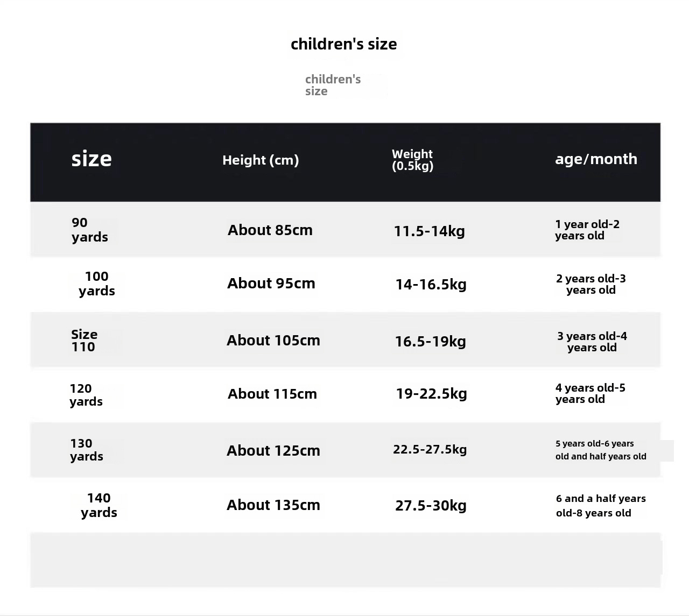689x616 pixels.
Task: Click the "Size 110" row label
Action: (x=84, y=341)
